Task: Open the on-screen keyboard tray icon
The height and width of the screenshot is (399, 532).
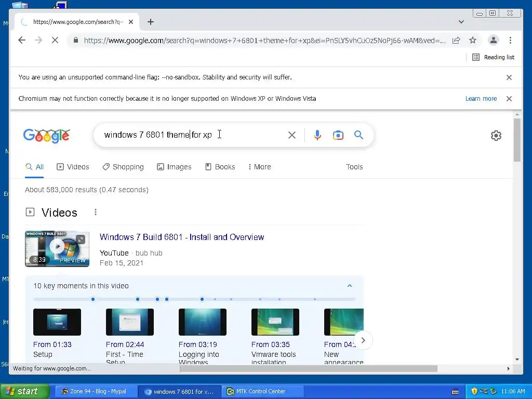Action: (455, 392)
